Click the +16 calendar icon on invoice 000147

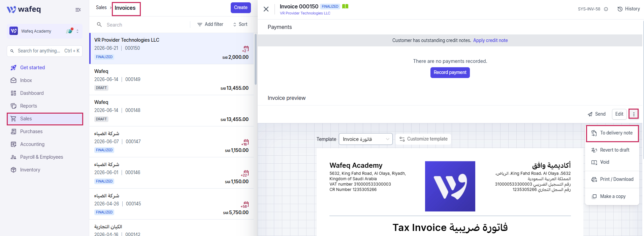pyautogui.click(x=245, y=143)
